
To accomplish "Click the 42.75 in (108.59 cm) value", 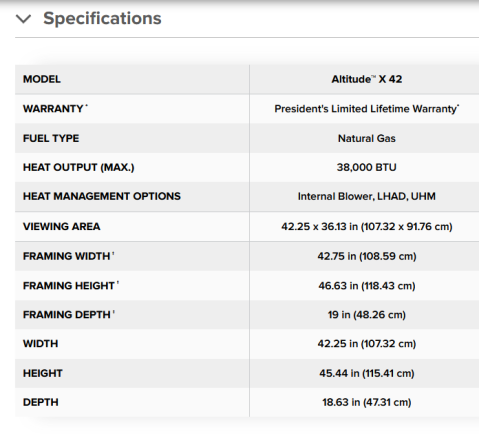I will point(367,256).
